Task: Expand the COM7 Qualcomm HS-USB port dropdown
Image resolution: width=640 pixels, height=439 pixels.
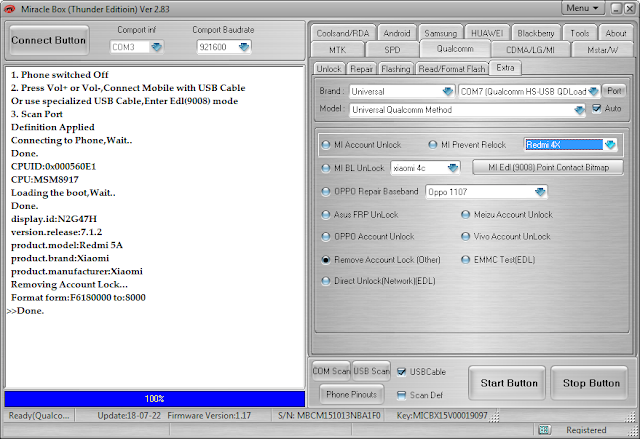Action: 594,91
